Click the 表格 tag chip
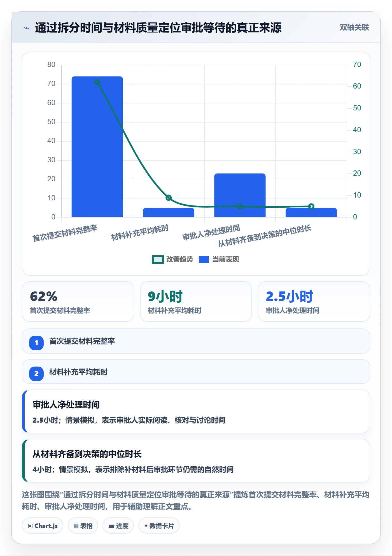The height and width of the screenshot is (556, 392). tap(83, 526)
